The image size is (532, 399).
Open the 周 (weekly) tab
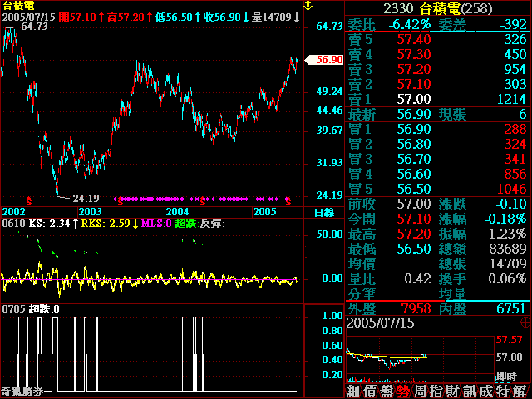point(421,391)
